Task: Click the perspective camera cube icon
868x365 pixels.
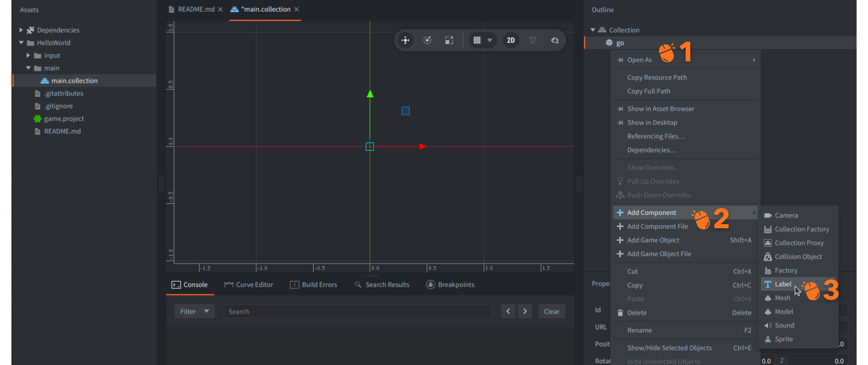Action: point(533,41)
